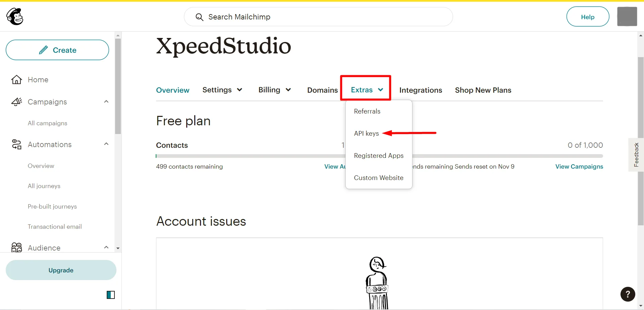Click the Audience people icon

point(17,248)
